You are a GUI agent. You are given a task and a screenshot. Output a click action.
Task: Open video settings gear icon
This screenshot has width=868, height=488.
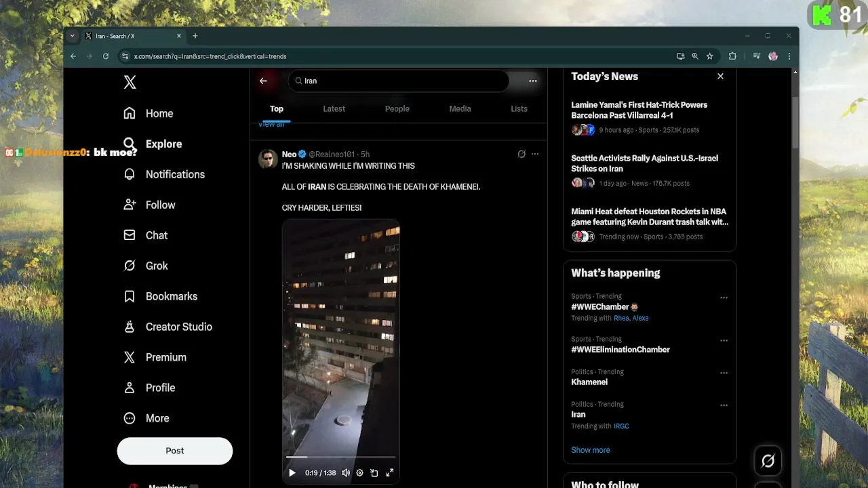360,473
